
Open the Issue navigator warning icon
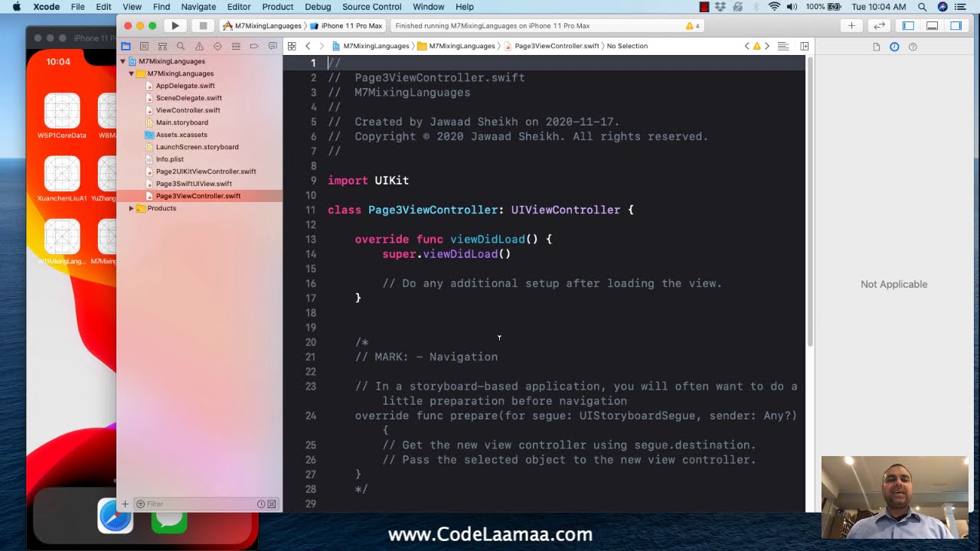(x=199, y=47)
